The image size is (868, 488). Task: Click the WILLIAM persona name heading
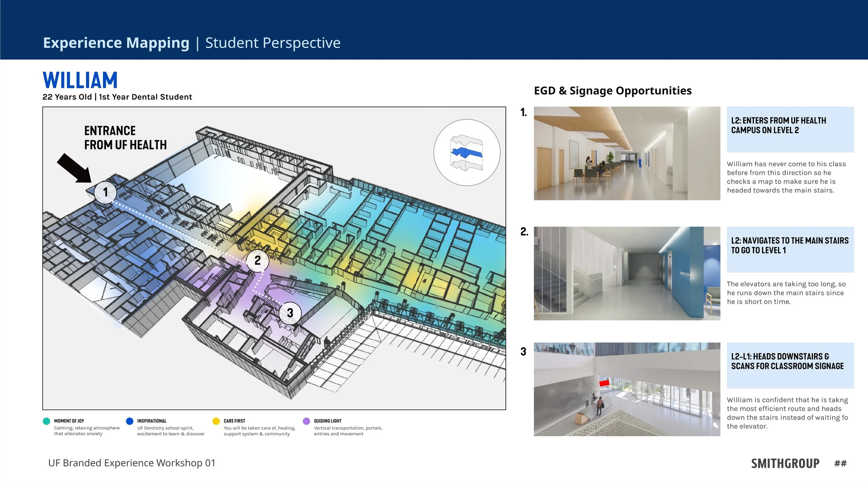point(80,81)
